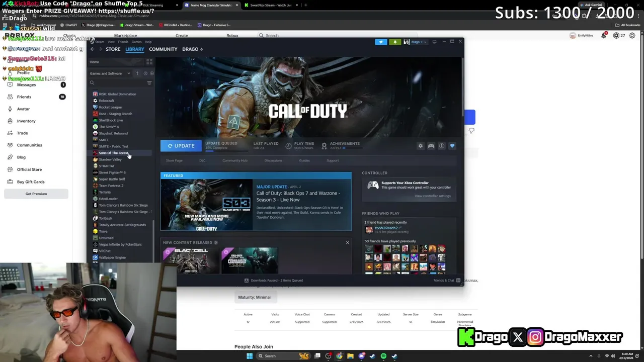Open Discussions link
The height and width of the screenshot is (362, 644).
273,160
